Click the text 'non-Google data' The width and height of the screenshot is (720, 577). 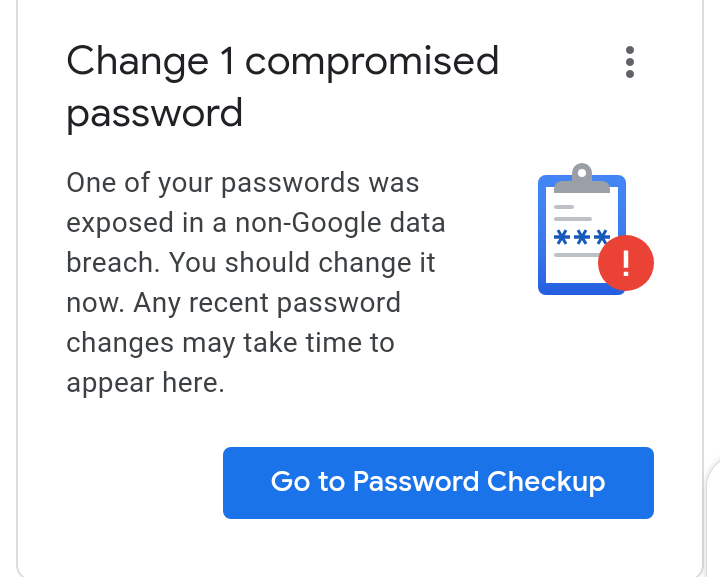pos(340,223)
